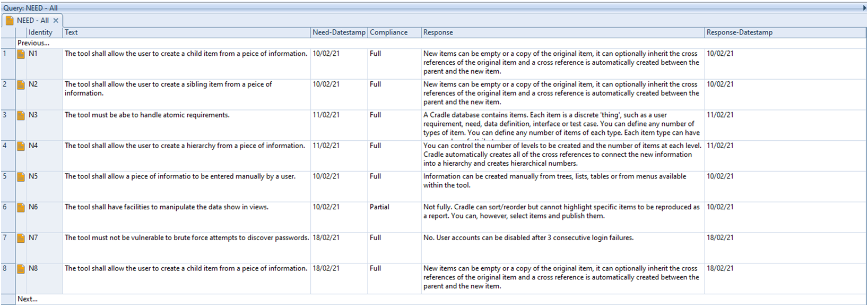Image resolution: width=868 pixels, height=306 pixels.
Task: Click the N8 item document icon
Action: (21, 269)
